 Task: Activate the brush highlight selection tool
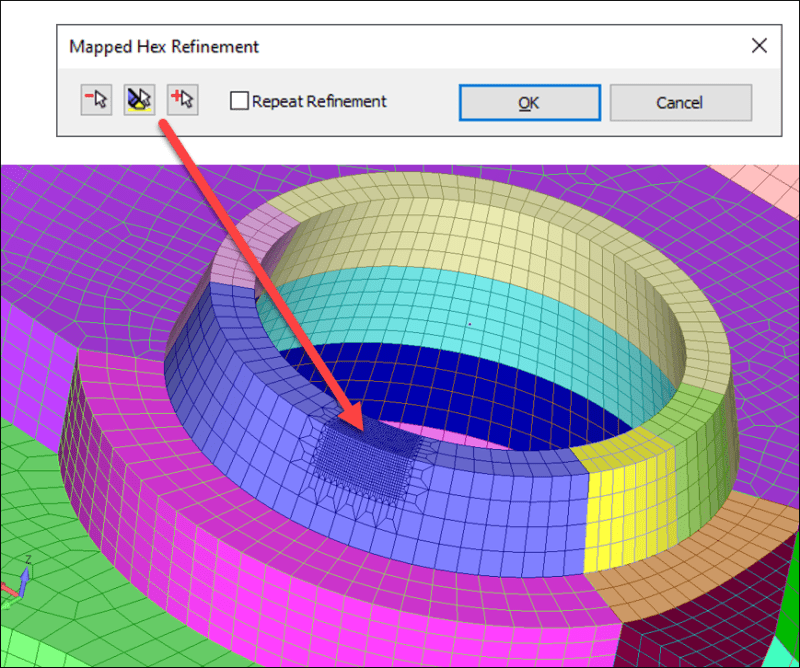pos(139,99)
